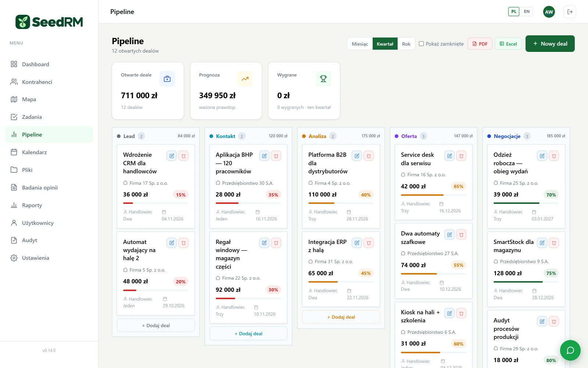Create a new deal with Nowy deal
588x368 pixels.
pyautogui.click(x=550, y=44)
